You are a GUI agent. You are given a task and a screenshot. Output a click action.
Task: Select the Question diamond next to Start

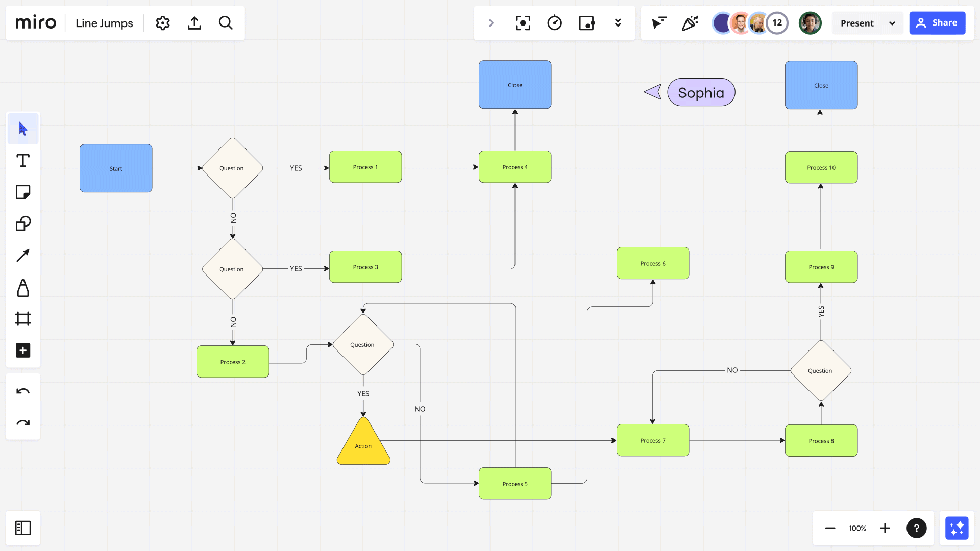233,168
